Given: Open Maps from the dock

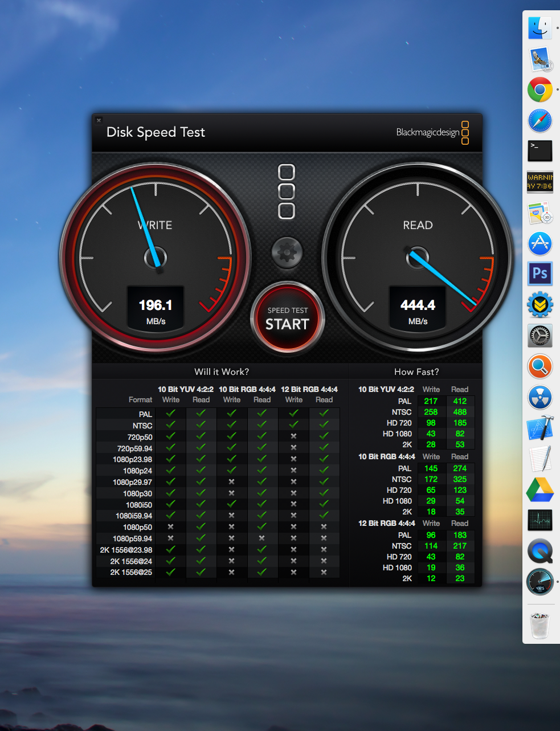Looking at the screenshot, I should pyautogui.click(x=539, y=213).
